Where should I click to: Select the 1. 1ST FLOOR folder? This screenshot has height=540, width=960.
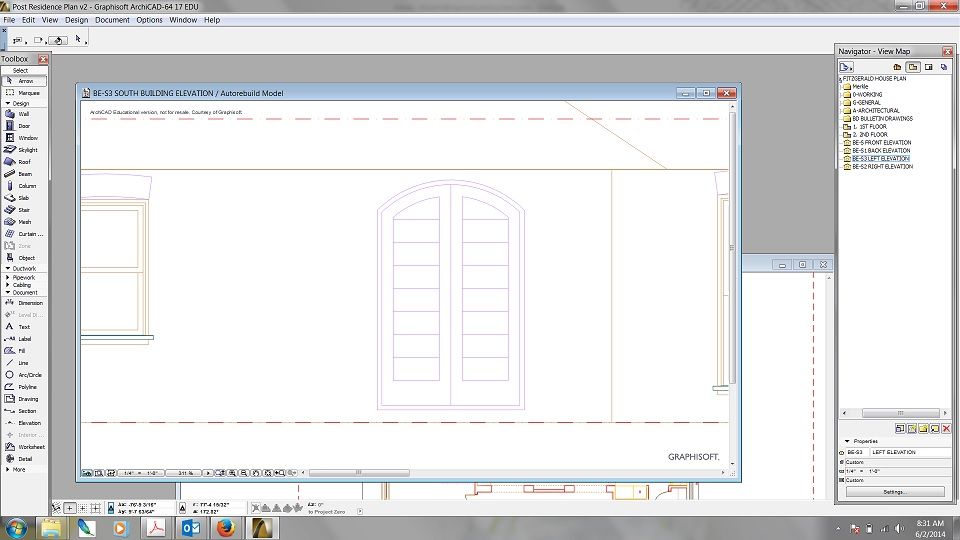(x=865, y=126)
